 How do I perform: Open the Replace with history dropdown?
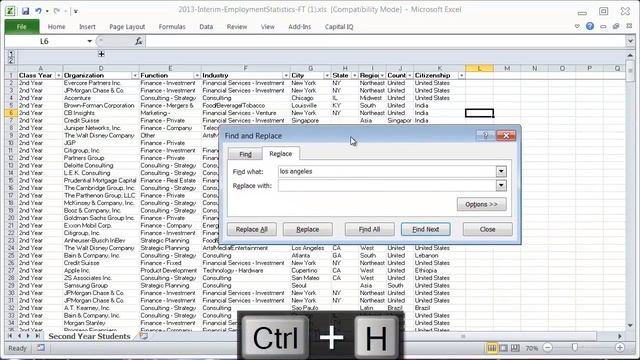click(501, 186)
